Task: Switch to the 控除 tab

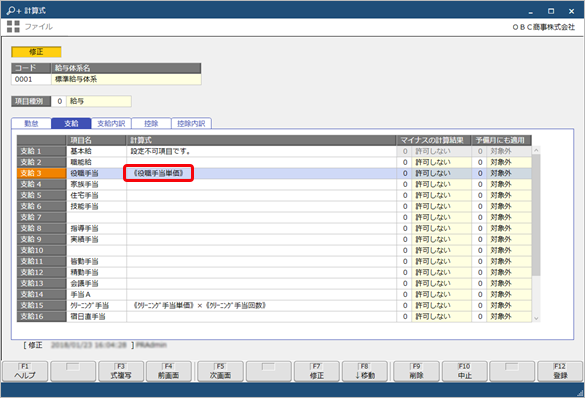Action: (x=151, y=123)
